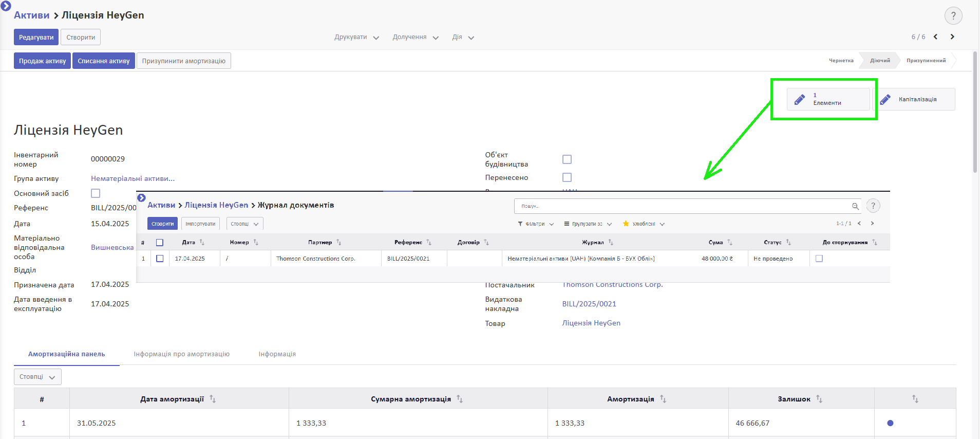
Task: Click the blue status dot in row 31.05.2025
Action: tap(890, 423)
